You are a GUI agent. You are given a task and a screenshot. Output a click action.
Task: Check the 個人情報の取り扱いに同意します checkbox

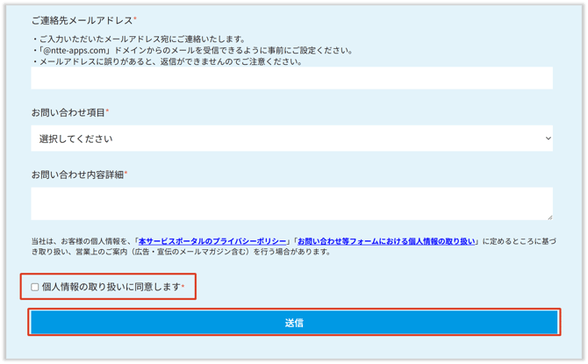coord(35,287)
